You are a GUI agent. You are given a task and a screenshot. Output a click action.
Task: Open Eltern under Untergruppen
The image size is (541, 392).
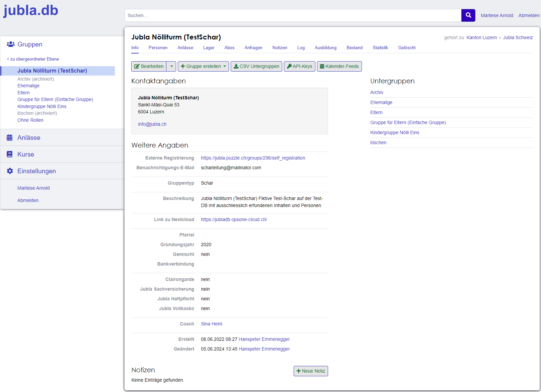tap(376, 112)
